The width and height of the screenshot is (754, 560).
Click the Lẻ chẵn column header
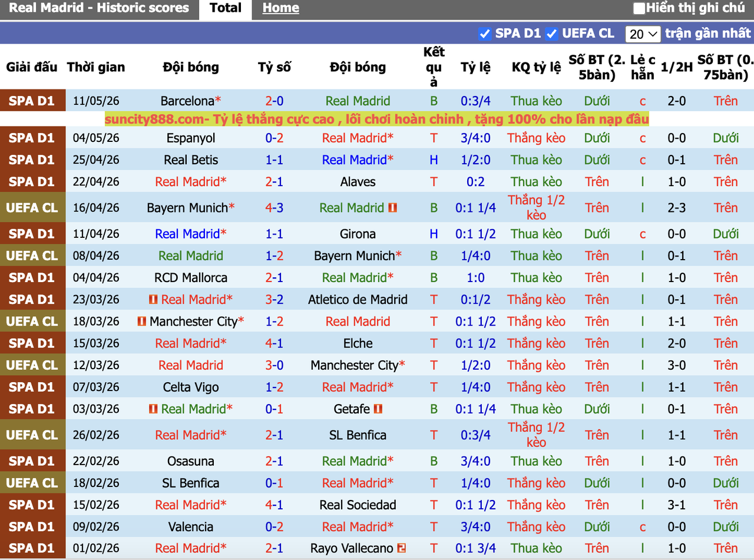tap(643, 67)
